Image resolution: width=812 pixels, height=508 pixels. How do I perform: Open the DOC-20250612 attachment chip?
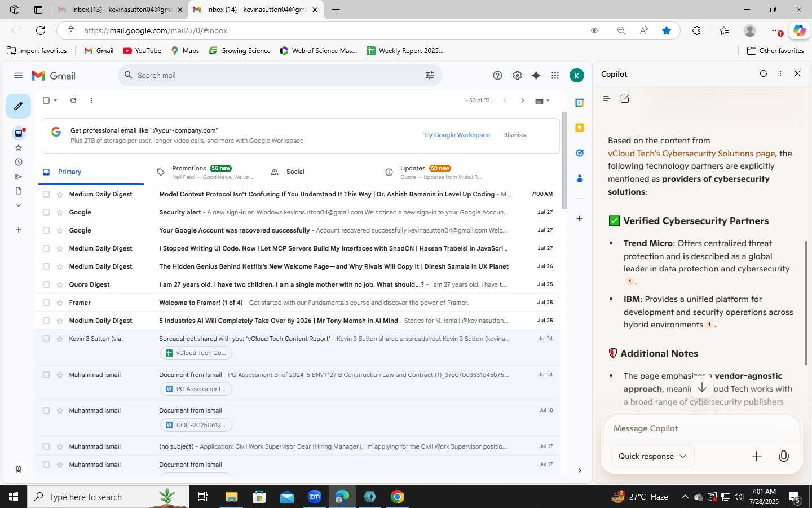pos(196,425)
